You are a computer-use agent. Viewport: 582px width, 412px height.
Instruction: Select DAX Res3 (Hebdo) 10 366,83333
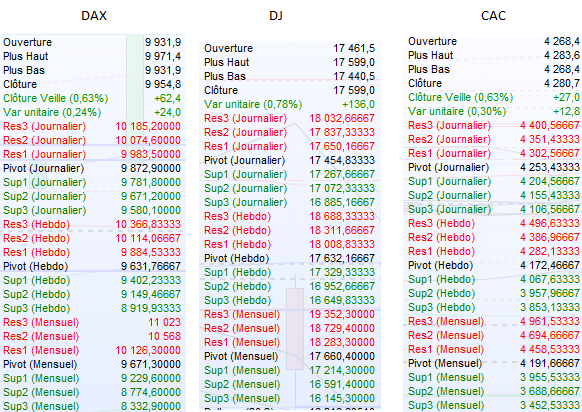click(92, 225)
